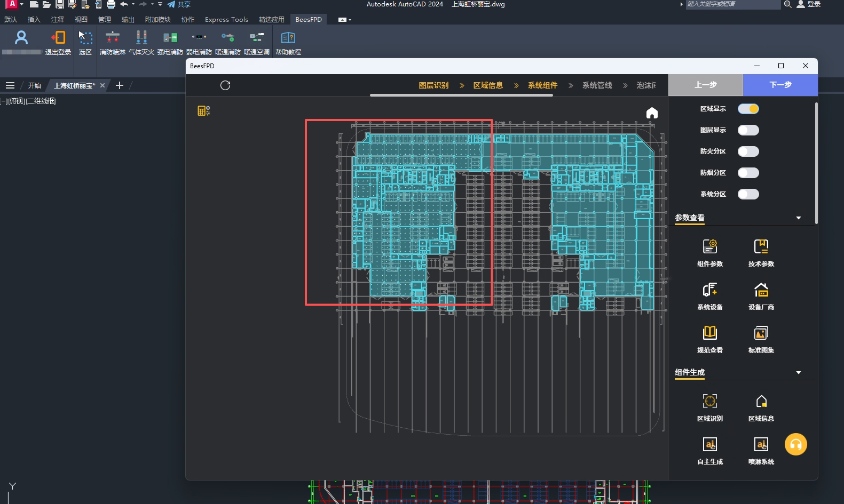Collapse the 组件生成 section arrow
The image size is (844, 504).
(799, 372)
